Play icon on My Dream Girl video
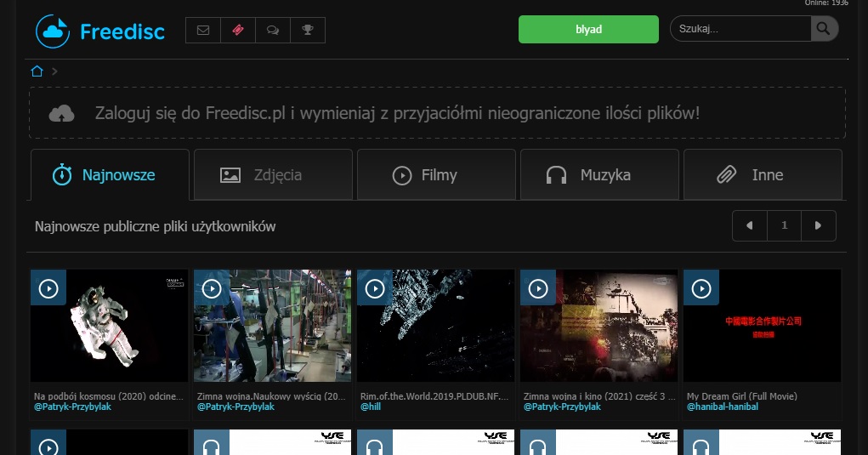This screenshot has height=455, width=868. [701, 288]
